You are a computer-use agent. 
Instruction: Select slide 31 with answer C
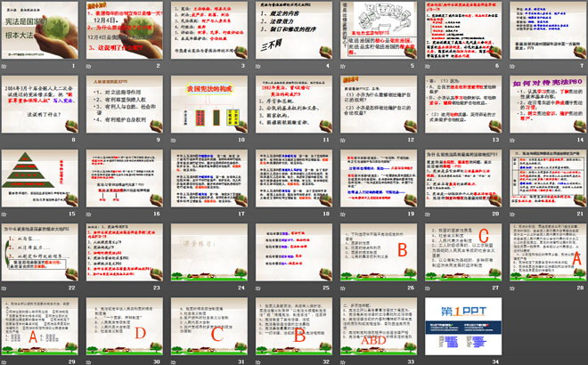[209, 326]
